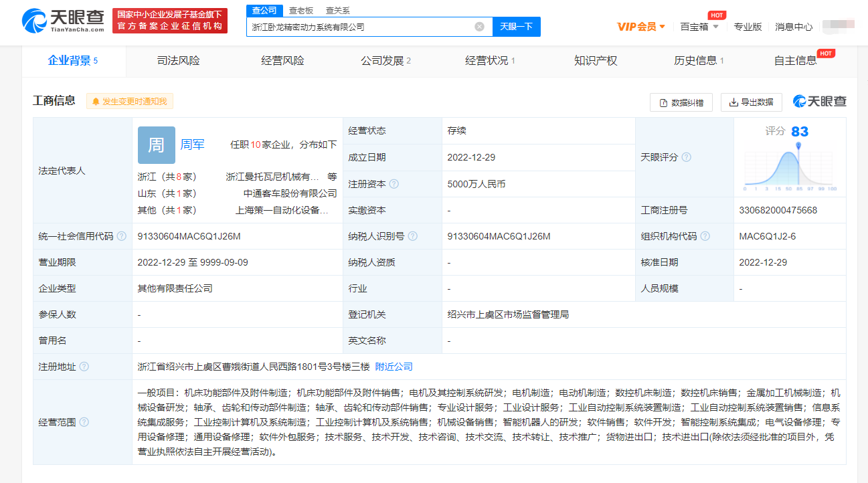
Task: Click the 浙江（共8家） region entry
Action: coord(167,177)
